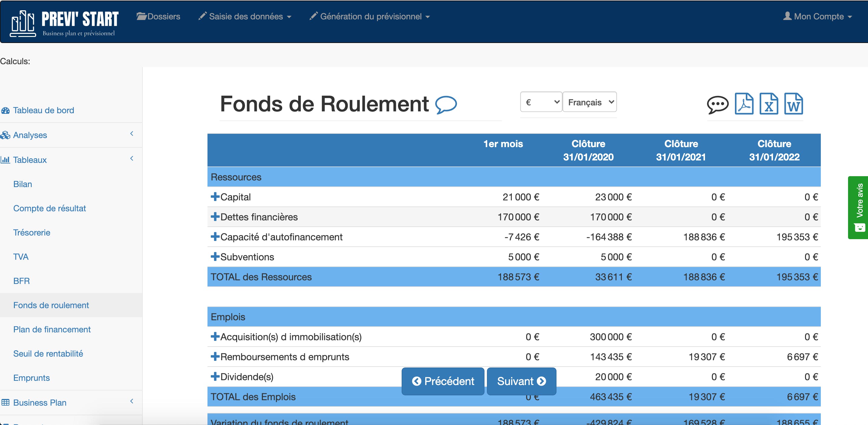Image resolution: width=868 pixels, height=425 pixels.
Task: Expand the Acquisition(s) d immobilisation(s) row
Action: pyautogui.click(x=215, y=336)
